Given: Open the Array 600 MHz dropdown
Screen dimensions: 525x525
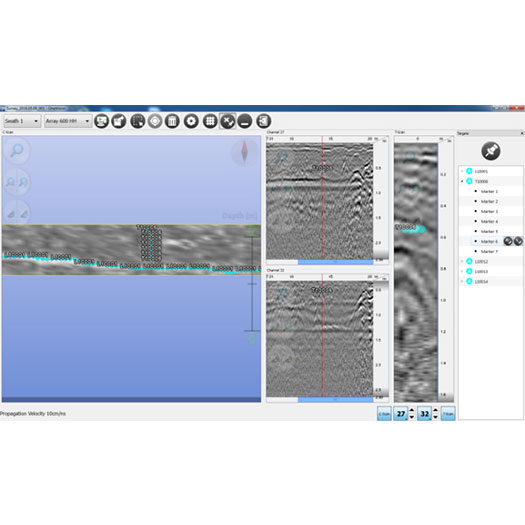Looking at the screenshot, I should pyautogui.click(x=68, y=121).
